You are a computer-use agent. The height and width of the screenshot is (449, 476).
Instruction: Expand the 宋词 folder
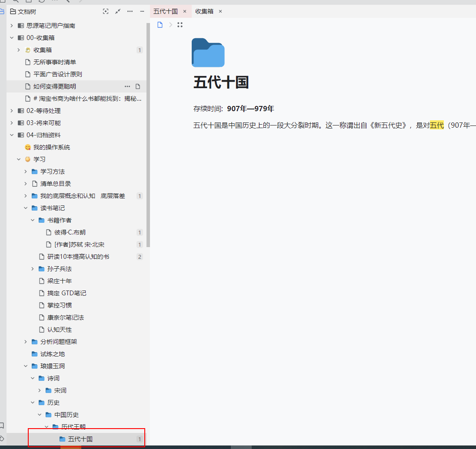40,390
